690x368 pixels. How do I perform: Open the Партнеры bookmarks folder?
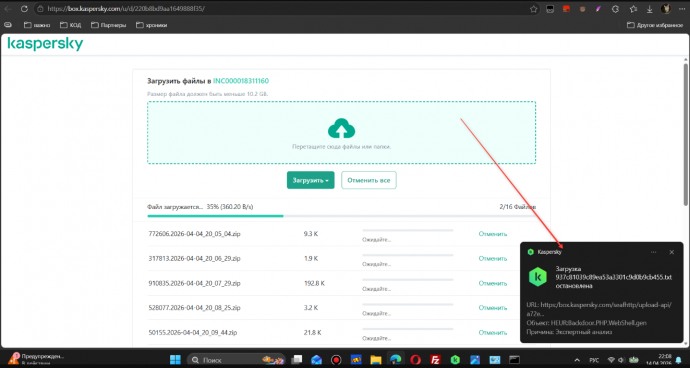[x=109, y=25]
